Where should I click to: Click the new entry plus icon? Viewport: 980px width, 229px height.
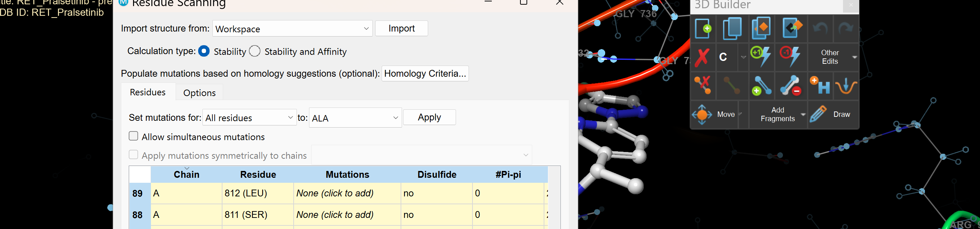tap(703, 29)
